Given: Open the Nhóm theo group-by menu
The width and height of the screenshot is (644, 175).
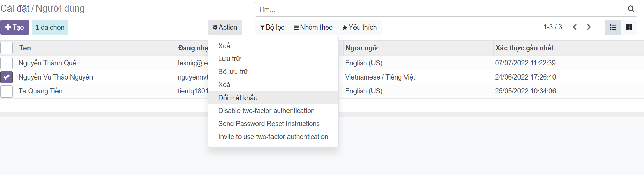Looking at the screenshot, I should pos(313,27).
